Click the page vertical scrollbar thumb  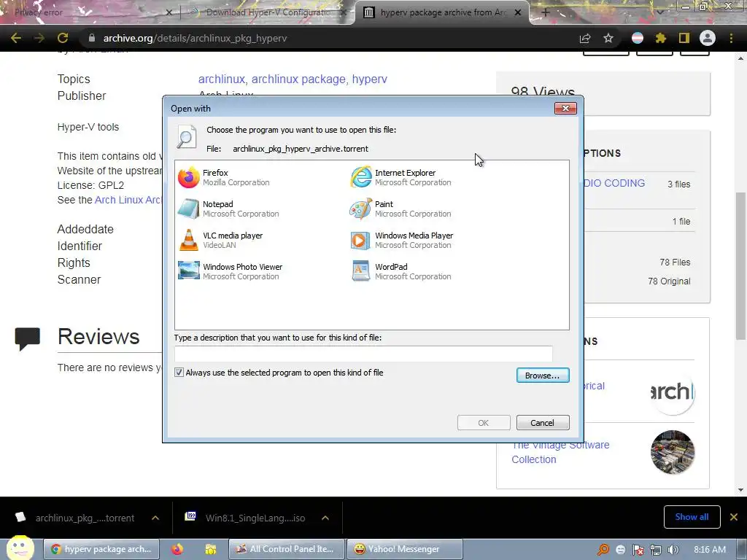coord(740,265)
